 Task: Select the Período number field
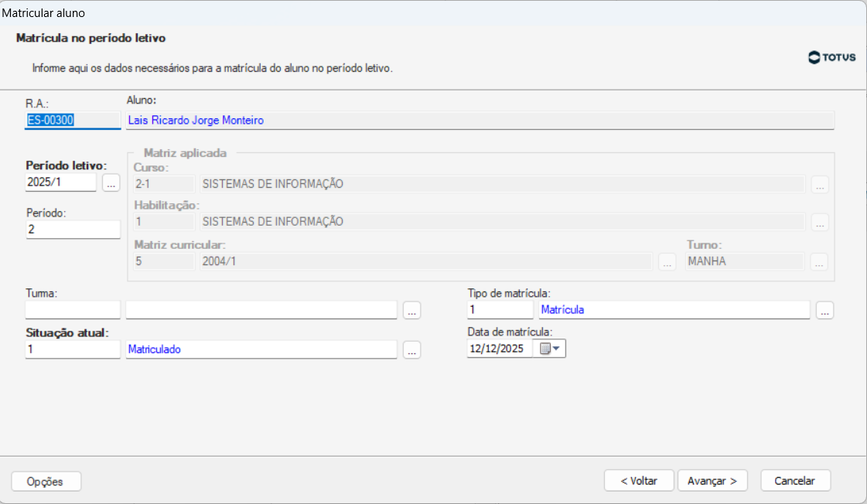[73, 230]
